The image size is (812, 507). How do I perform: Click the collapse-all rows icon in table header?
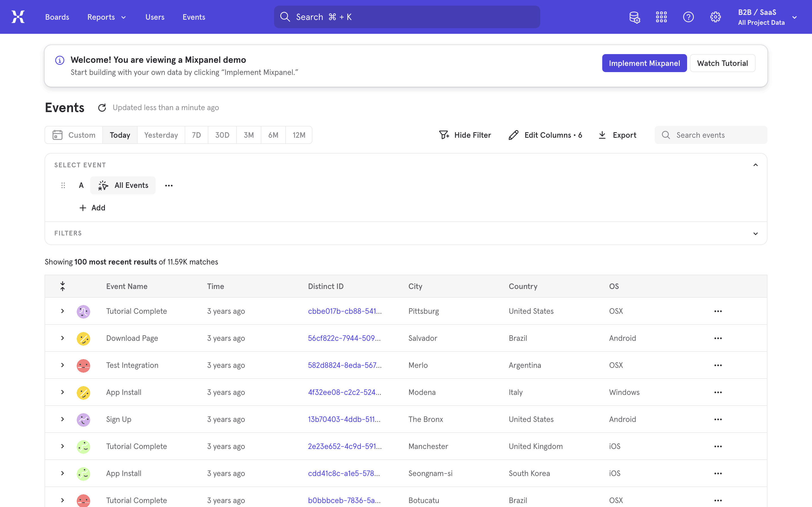pos(62,286)
